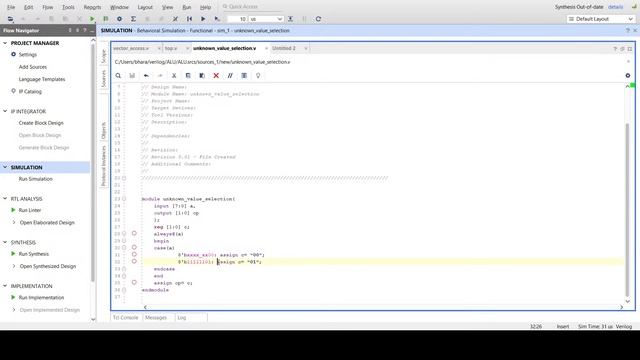Open the Scope side panel tab
The height and width of the screenshot is (360, 640).
point(104,56)
